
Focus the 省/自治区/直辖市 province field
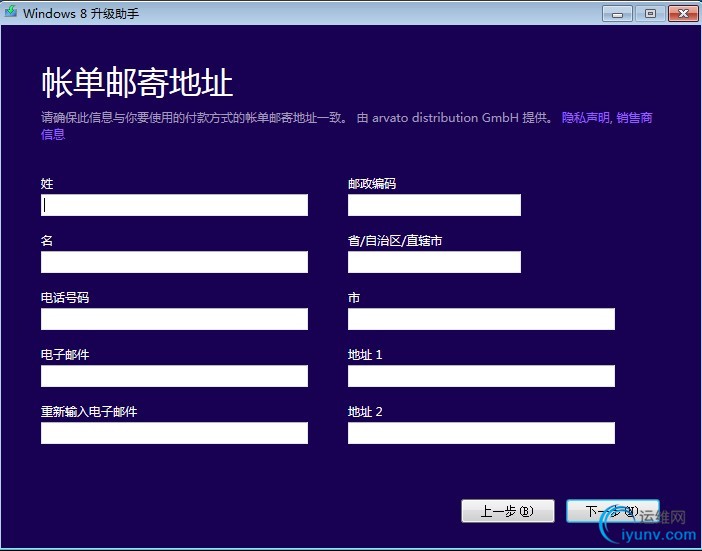point(434,262)
